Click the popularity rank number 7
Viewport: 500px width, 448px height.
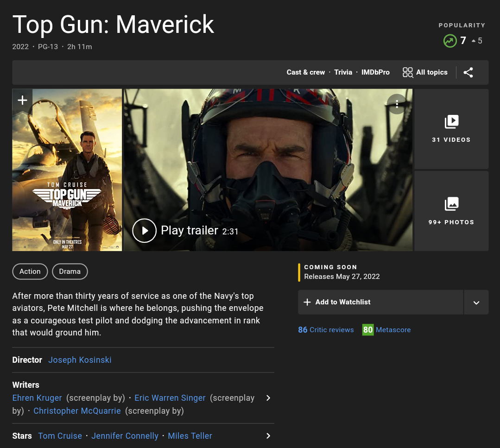tap(463, 40)
